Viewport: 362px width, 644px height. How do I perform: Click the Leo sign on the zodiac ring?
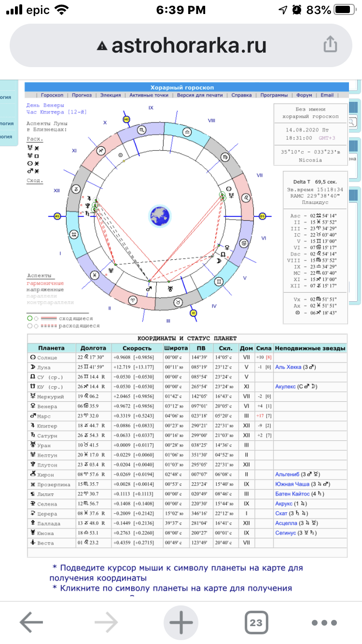point(247,197)
